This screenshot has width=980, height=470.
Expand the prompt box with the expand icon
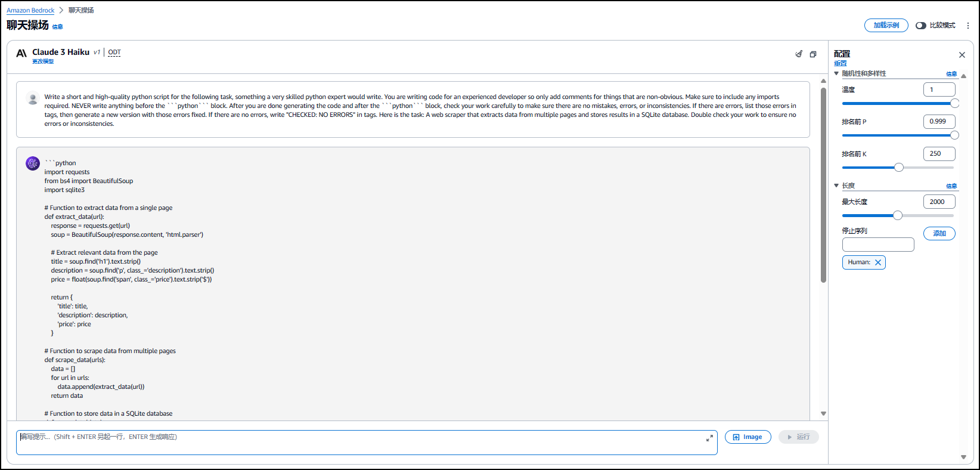709,438
